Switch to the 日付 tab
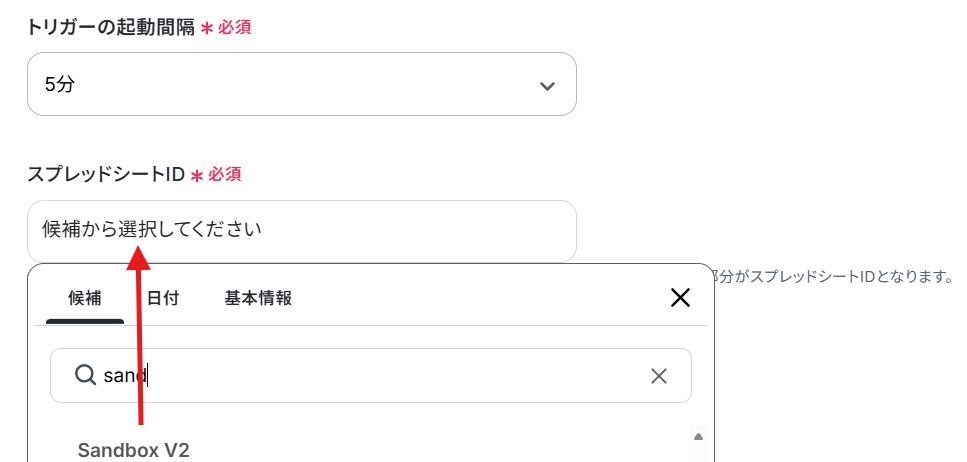The height and width of the screenshot is (462, 967). pos(163,299)
